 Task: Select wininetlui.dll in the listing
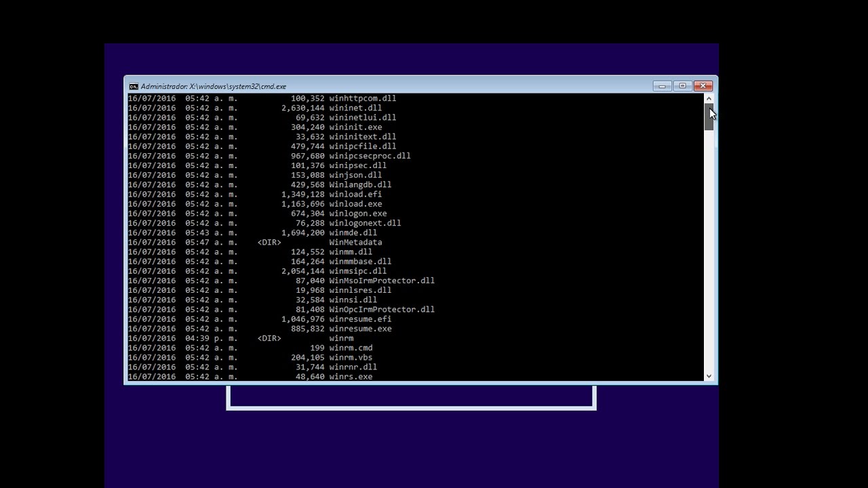tap(363, 117)
